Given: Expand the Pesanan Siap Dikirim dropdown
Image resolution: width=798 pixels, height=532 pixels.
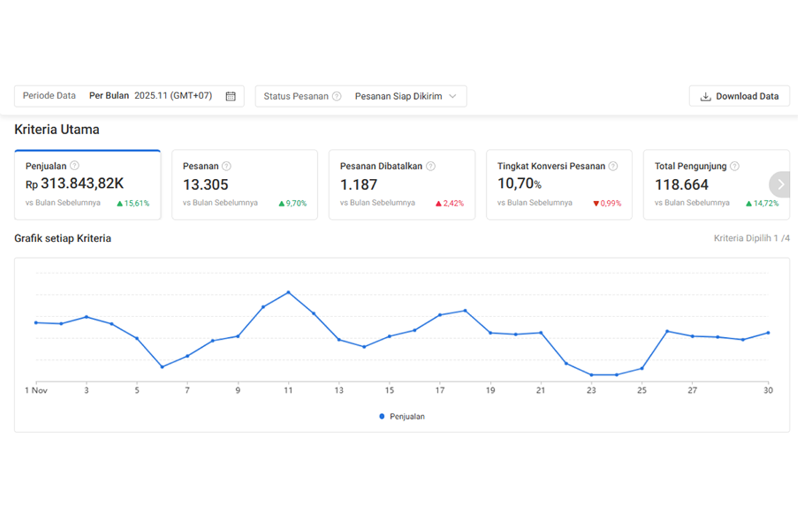Looking at the screenshot, I should pos(406,96).
